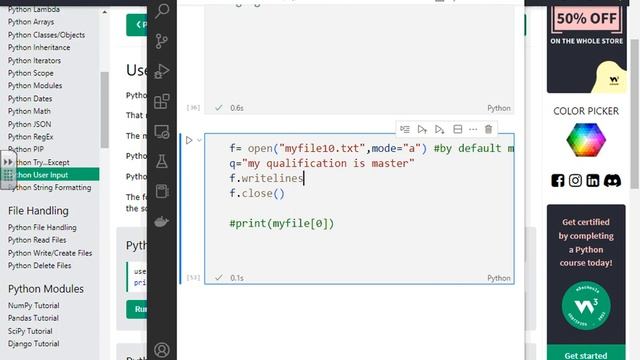The image size is (640, 360).
Task: Open Python Dates link
Action: pyautogui.click(x=30, y=99)
